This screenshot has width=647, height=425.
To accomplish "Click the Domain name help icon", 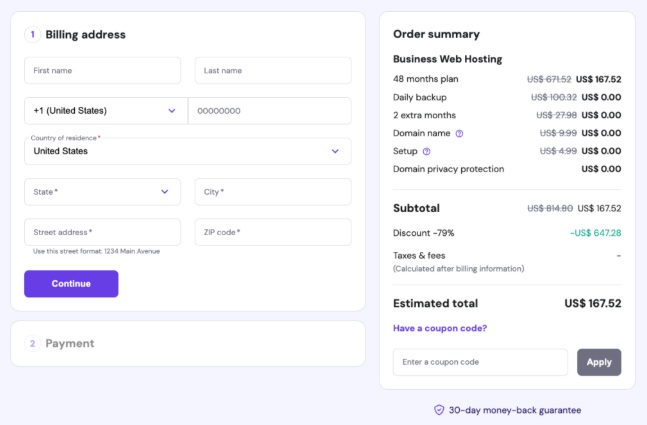I will 459,133.
